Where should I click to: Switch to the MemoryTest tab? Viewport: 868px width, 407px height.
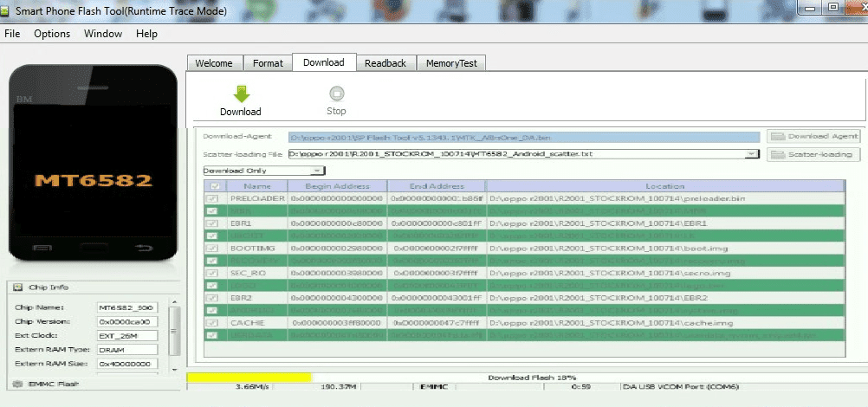click(451, 63)
